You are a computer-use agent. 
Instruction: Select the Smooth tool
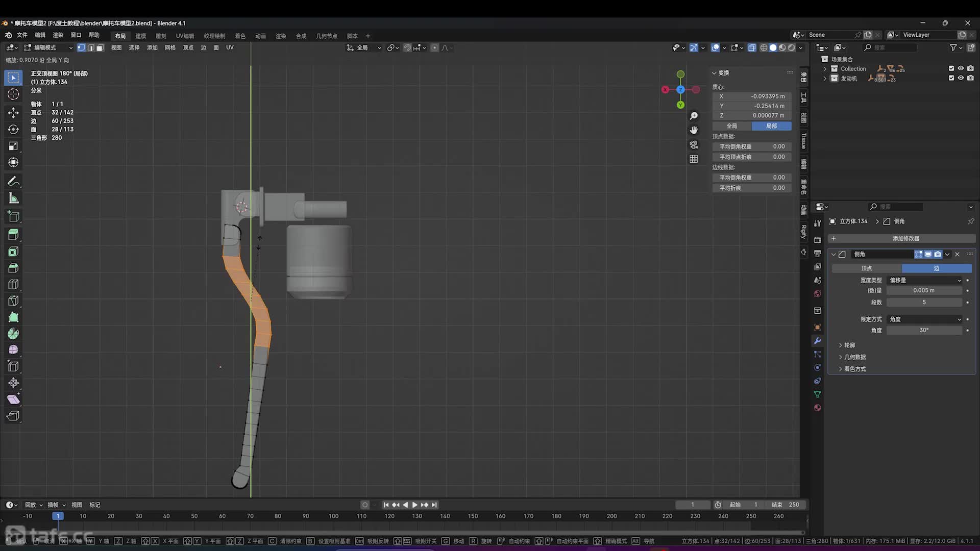click(14, 350)
